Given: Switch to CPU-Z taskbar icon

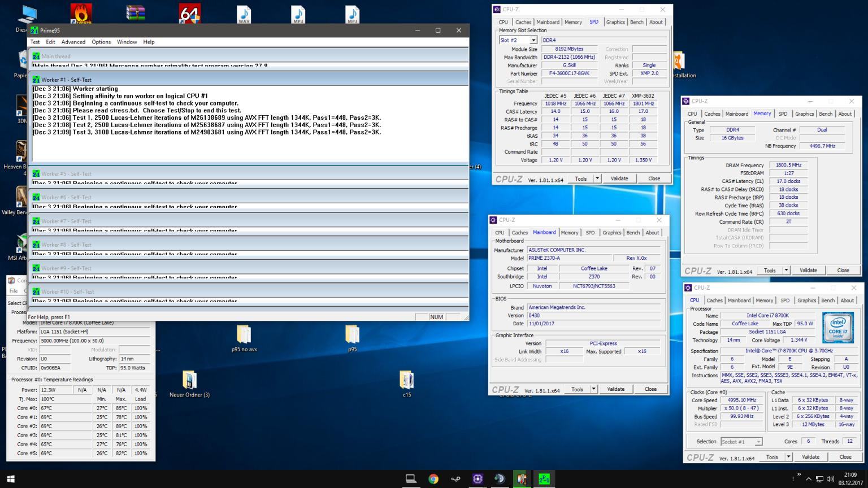Looking at the screenshot, I should point(478,479).
